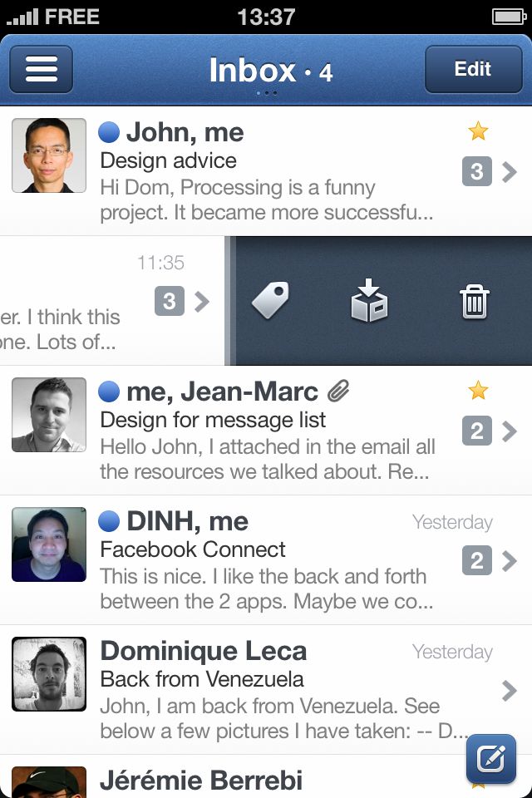Screen dimensions: 532x798
Task: Expand the Facebook Connect thread chevron
Action: click(510, 561)
